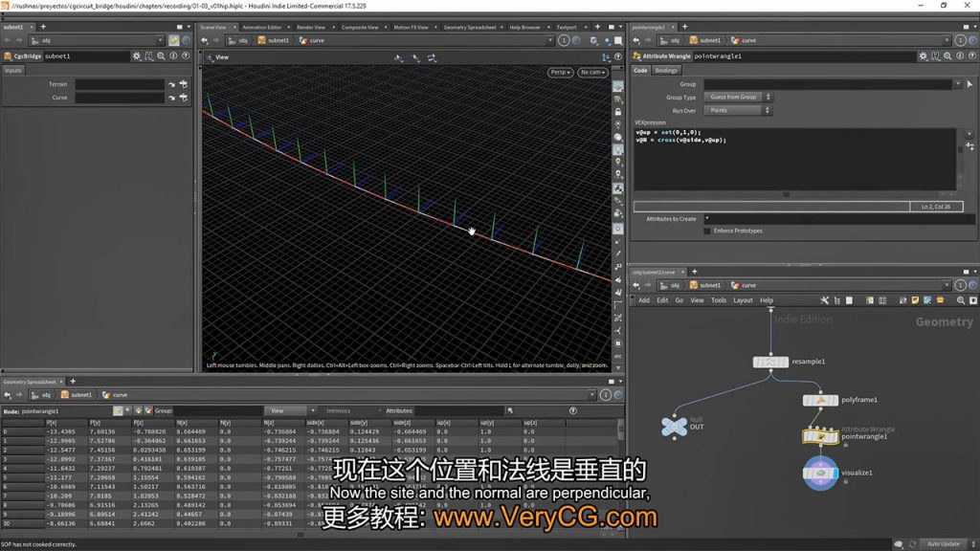980x551 pixels.
Task: Click VEXpression code editor
Action: tap(795, 160)
